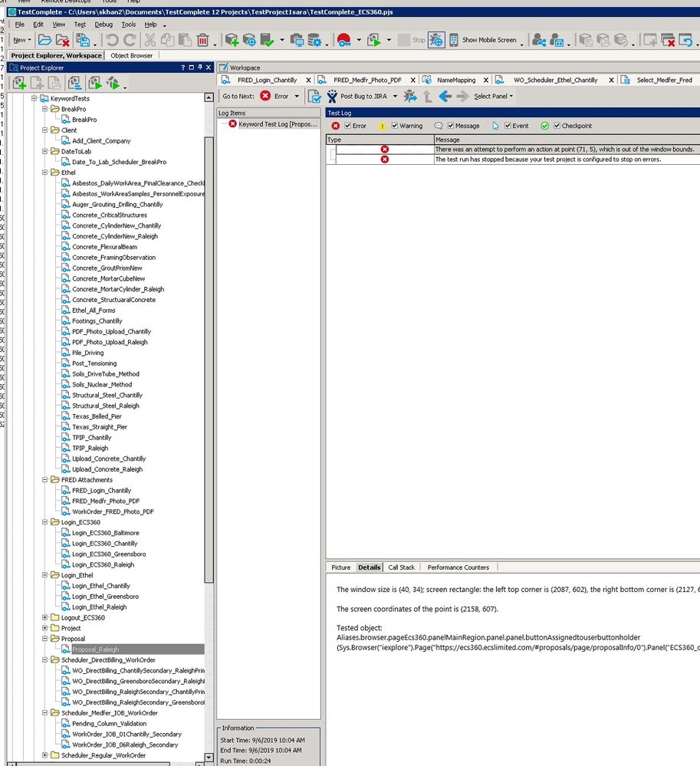Click the red Record test icon

[x=343, y=40]
